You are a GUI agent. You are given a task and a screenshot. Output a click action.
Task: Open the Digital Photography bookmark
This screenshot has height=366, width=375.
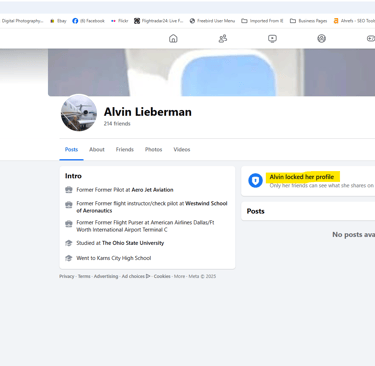[22, 21]
